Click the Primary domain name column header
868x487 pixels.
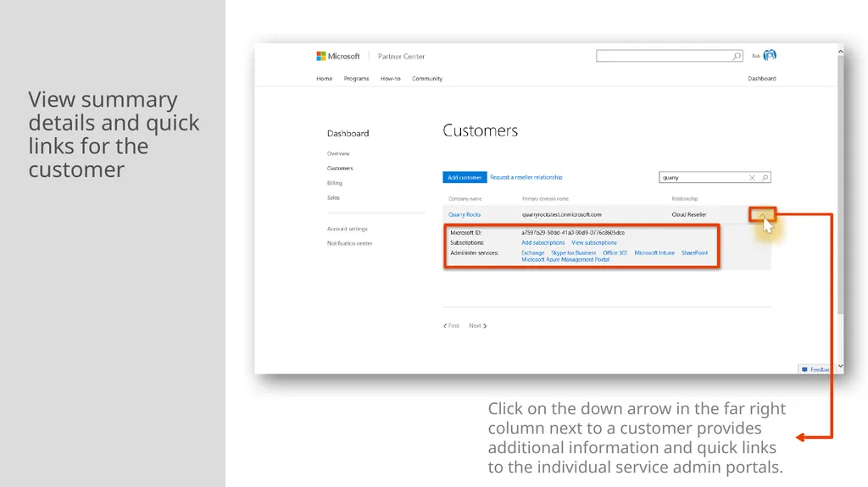545,199
